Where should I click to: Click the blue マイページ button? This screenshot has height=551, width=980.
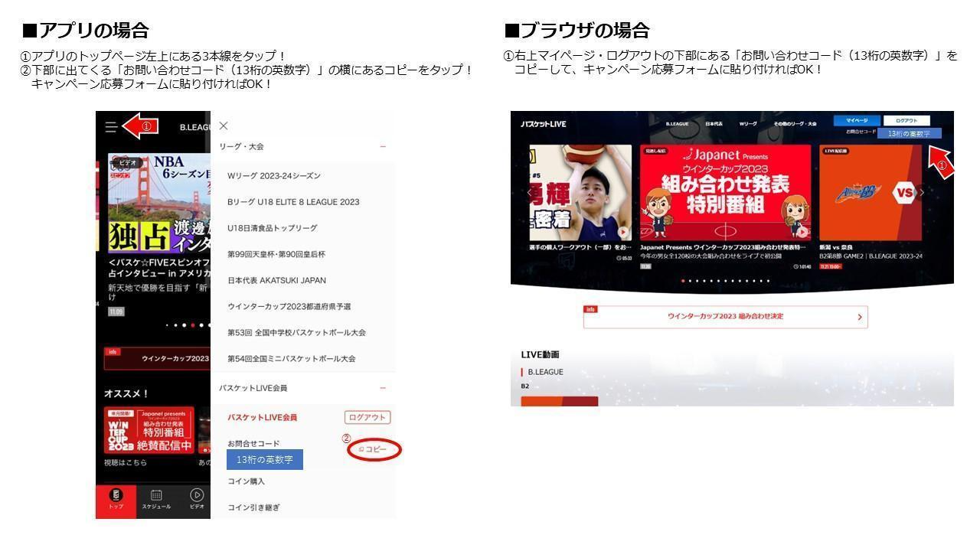click(x=857, y=121)
